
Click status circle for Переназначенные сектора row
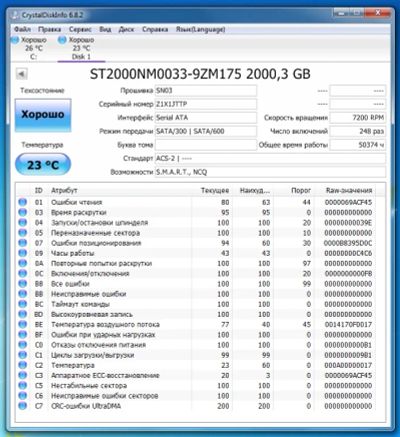click(22, 233)
